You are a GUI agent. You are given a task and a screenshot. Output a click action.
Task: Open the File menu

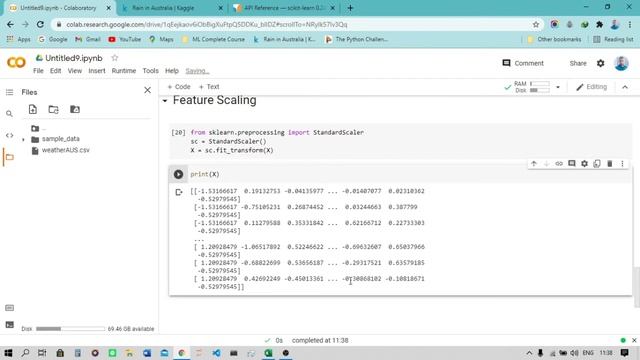tap(38, 71)
